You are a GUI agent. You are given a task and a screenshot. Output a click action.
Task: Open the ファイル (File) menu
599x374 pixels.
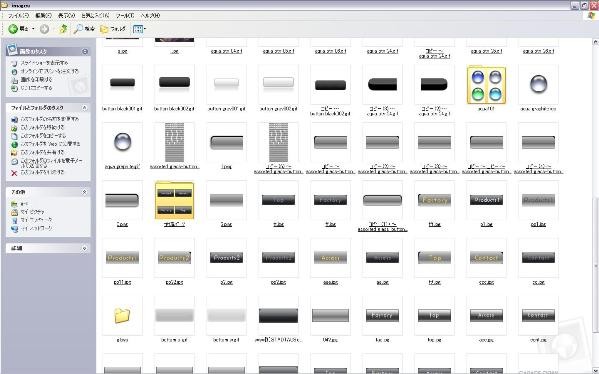(18, 16)
